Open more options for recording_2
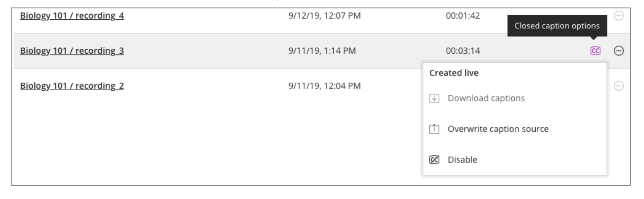The image size is (644, 199). (619, 86)
